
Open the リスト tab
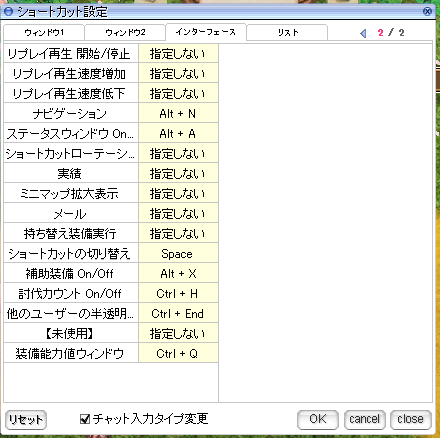pos(287,32)
